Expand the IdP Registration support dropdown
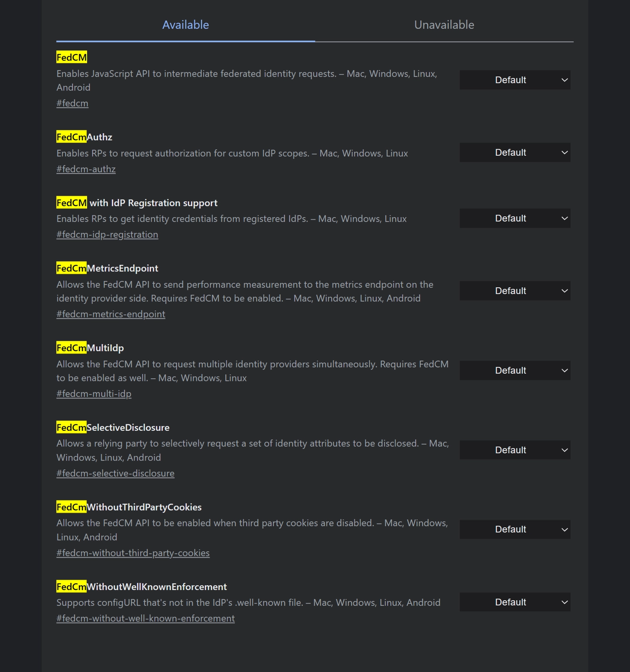The image size is (630, 672). tap(515, 218)
